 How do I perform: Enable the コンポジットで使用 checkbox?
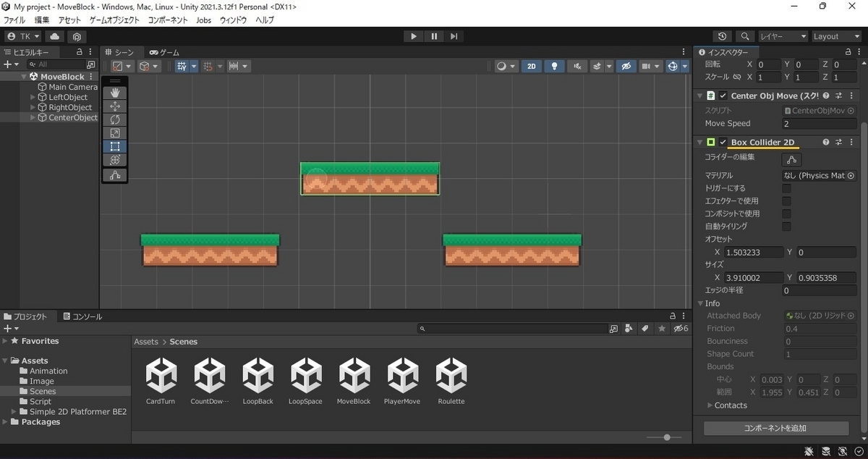coord(786,214)
